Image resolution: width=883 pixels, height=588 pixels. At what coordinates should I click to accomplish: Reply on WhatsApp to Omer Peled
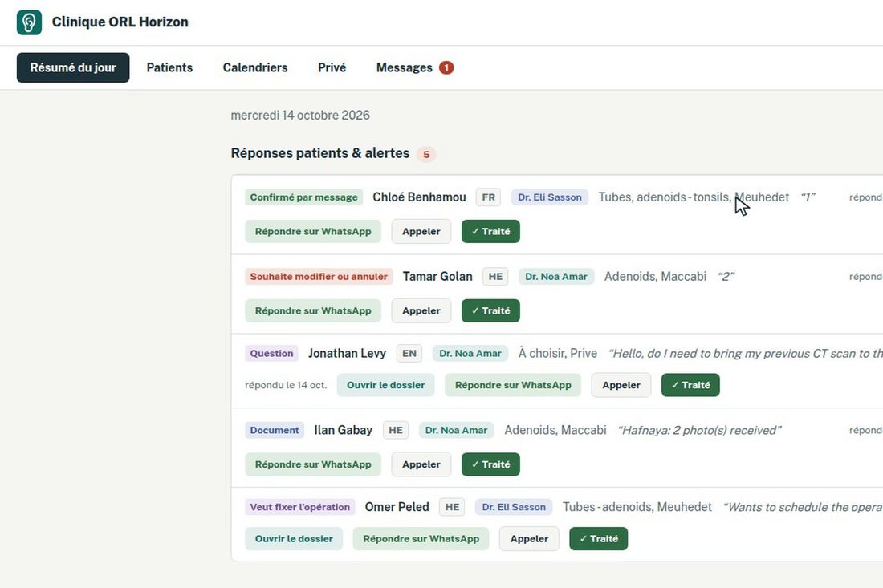tap(421, 538)
